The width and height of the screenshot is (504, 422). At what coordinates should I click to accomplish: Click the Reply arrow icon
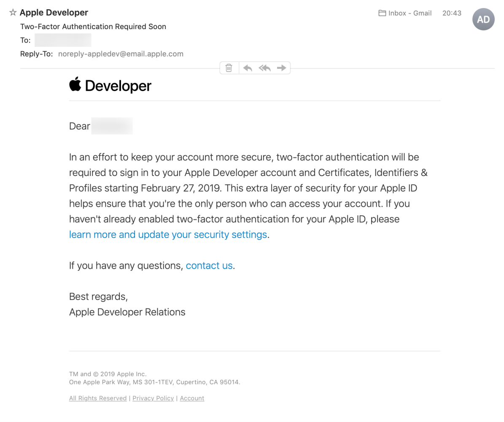point(248,68)
